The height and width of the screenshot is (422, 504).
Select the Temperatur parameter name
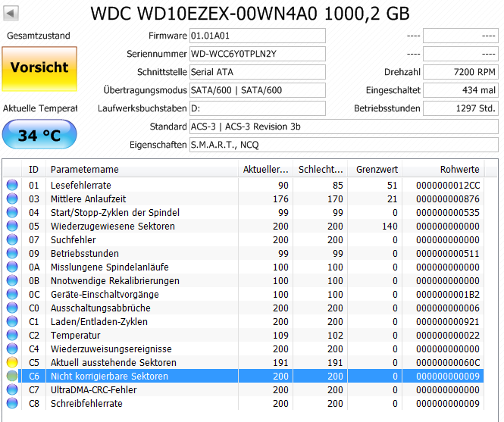click(x=75, y=336)
